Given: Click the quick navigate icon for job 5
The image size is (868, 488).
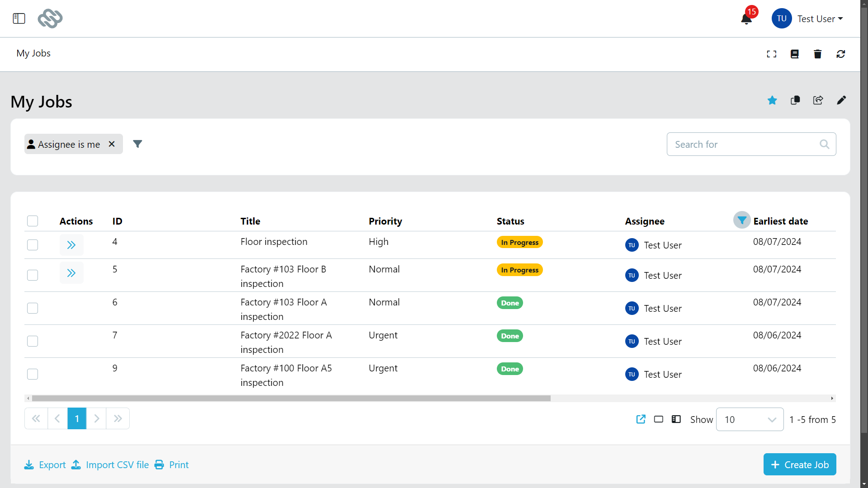Looking at the screenshot, I should [71, 273].
